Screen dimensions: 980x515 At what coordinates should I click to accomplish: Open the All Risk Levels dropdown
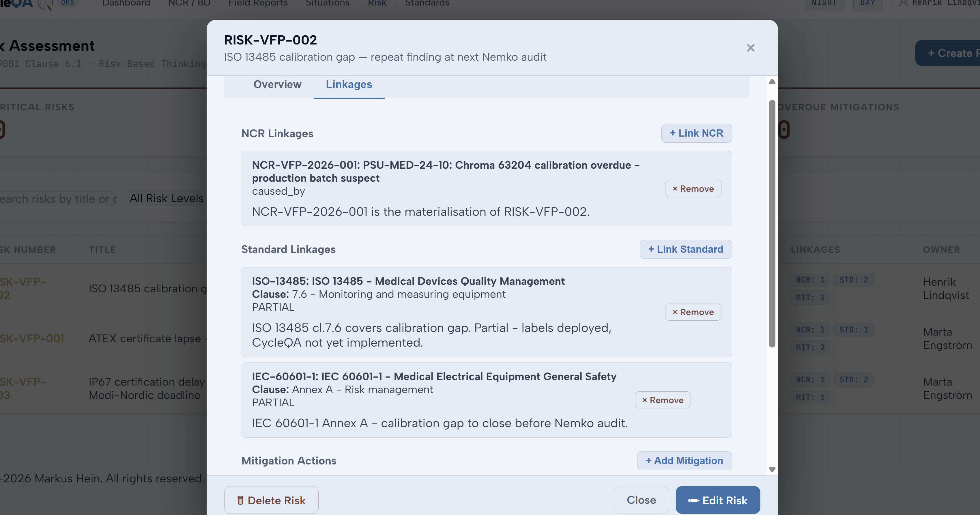[x=166, y=198]
